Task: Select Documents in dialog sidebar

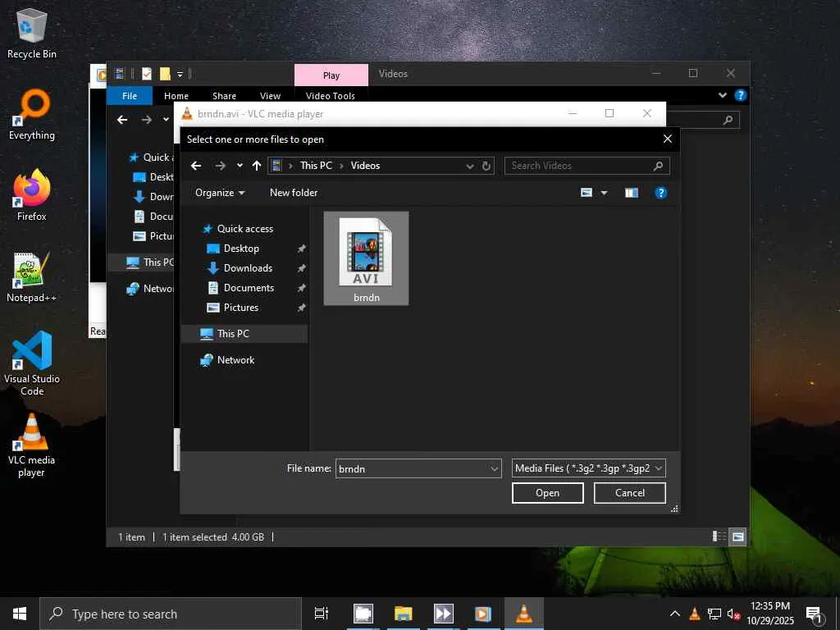Action: click(249, 288)
